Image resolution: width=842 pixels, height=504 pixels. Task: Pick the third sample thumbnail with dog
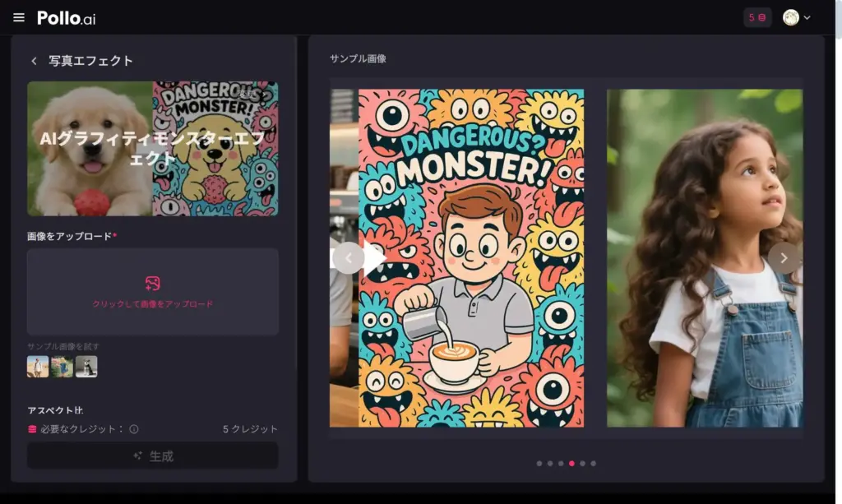[x=86, y=367]
